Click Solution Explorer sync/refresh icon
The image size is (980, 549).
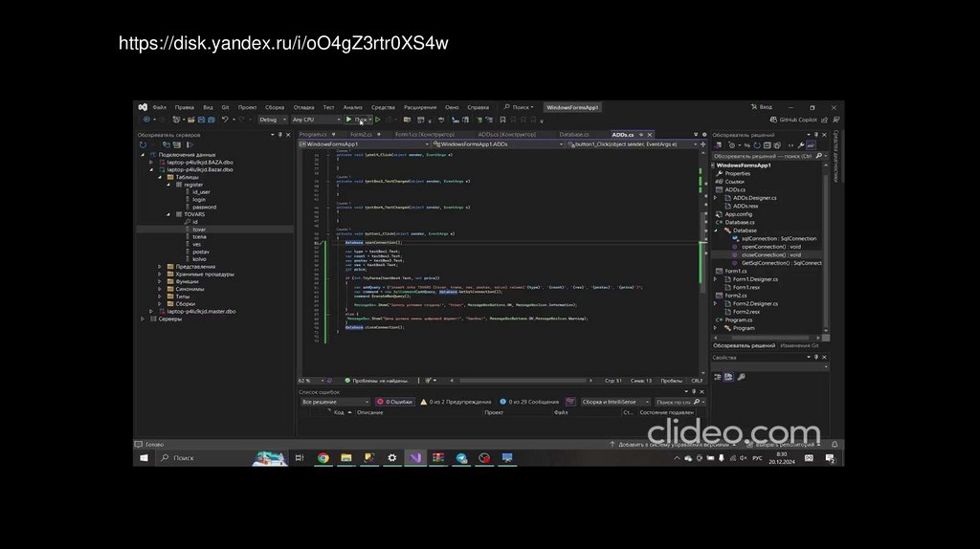point(757,145)
